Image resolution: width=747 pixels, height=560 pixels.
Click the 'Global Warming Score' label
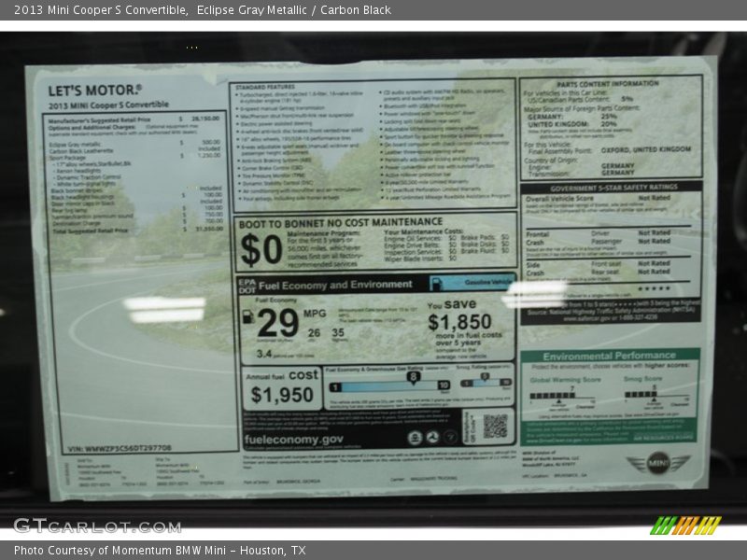tap(565, 380)
